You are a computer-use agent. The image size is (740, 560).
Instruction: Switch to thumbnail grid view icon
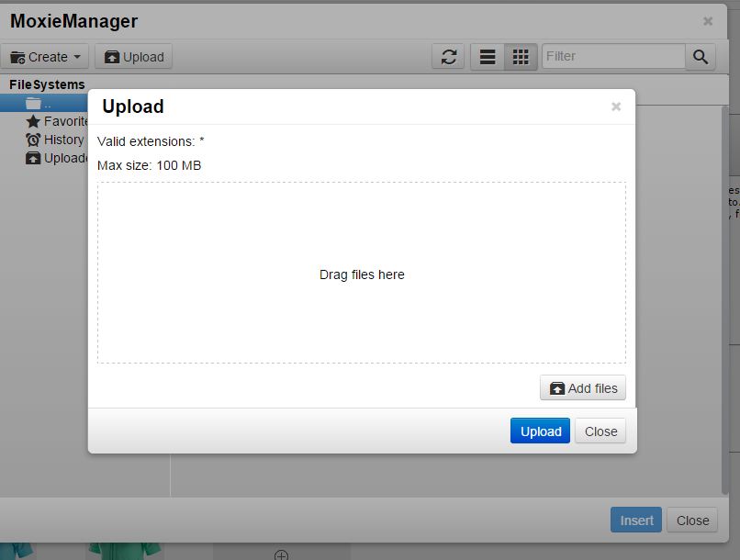coord(521,57)
